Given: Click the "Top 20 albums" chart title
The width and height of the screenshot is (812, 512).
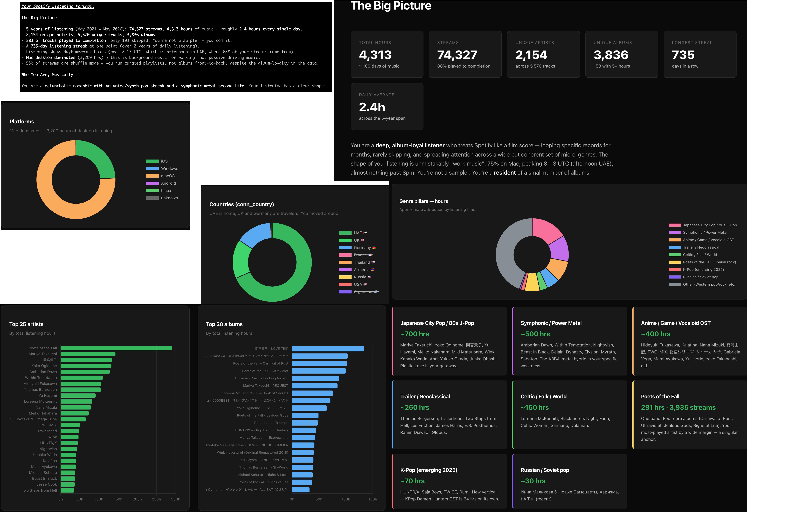Looking at the screenshot, I should pos(224,324).
